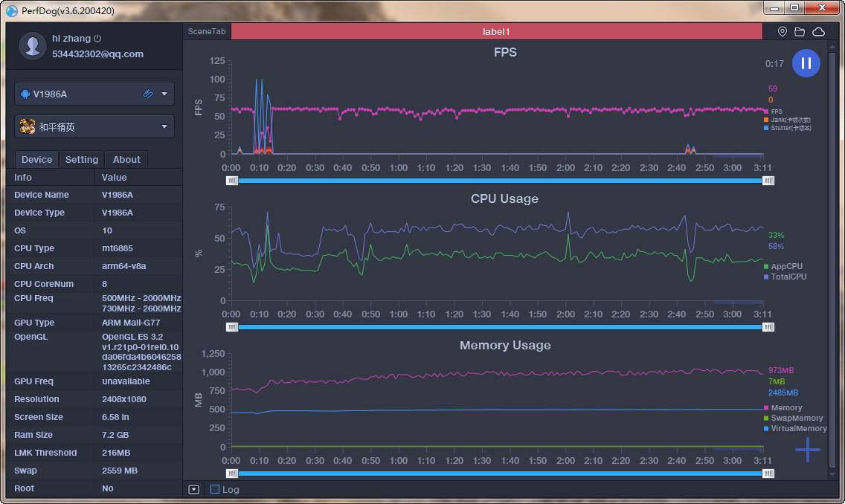Enable the Log checkbox
The height and width of the screenshot is (504, 845).
click(215, 489)
